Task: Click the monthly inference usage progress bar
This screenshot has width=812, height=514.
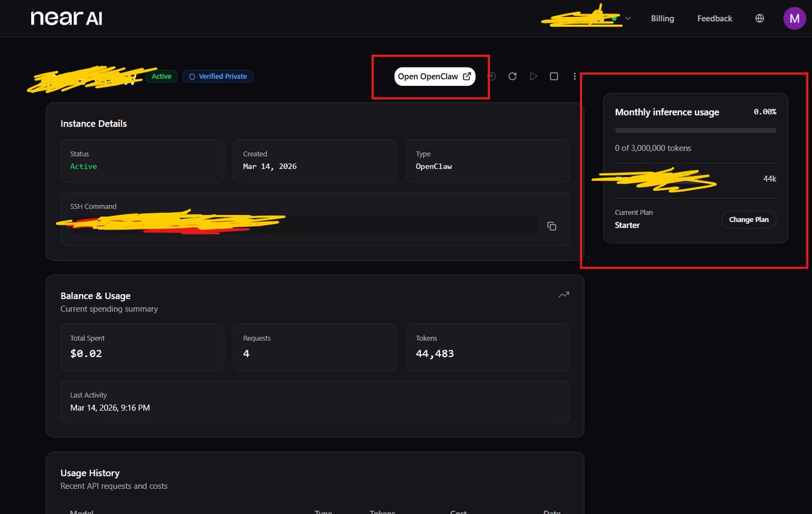Action: 696,130
